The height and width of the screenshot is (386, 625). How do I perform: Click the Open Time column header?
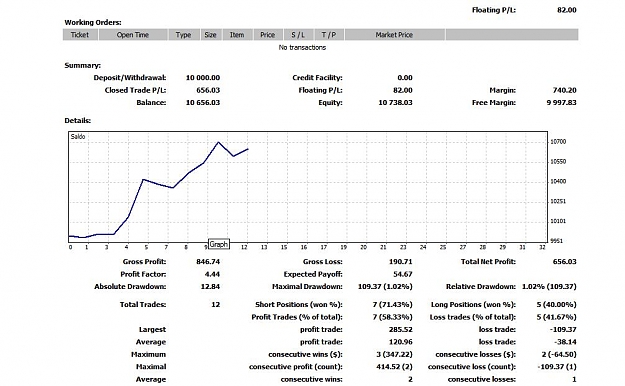[x=133, y=35]
